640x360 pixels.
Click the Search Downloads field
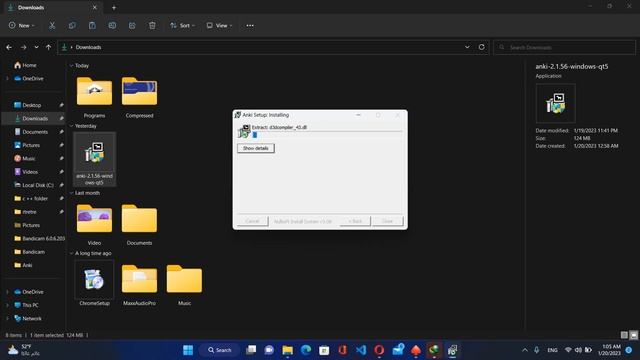[x=564, y=47]
